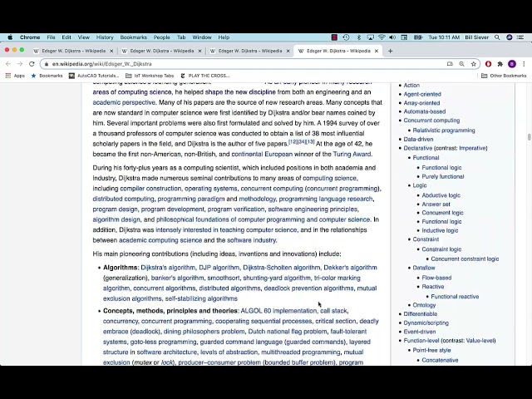Open the Extensions puzzle-piece menu
Image resolution: width=532 pixels, height=399 pixels.
coord(500,64)
